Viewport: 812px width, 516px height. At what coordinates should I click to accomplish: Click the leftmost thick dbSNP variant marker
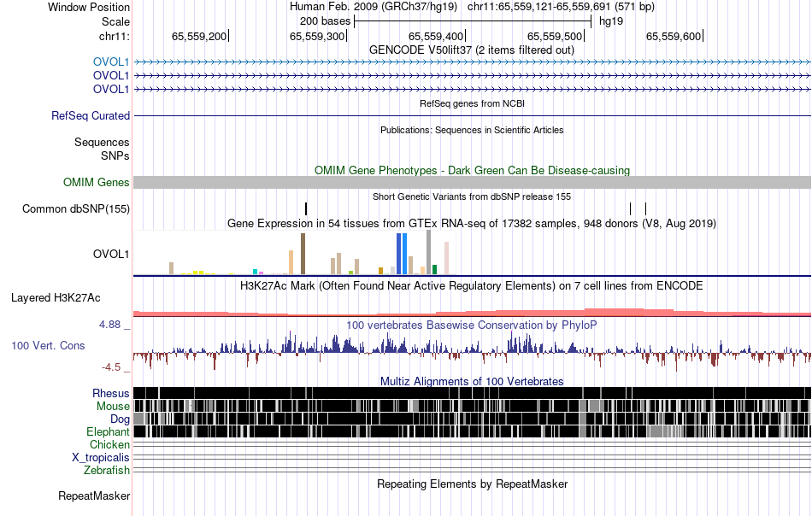point(306,209)
